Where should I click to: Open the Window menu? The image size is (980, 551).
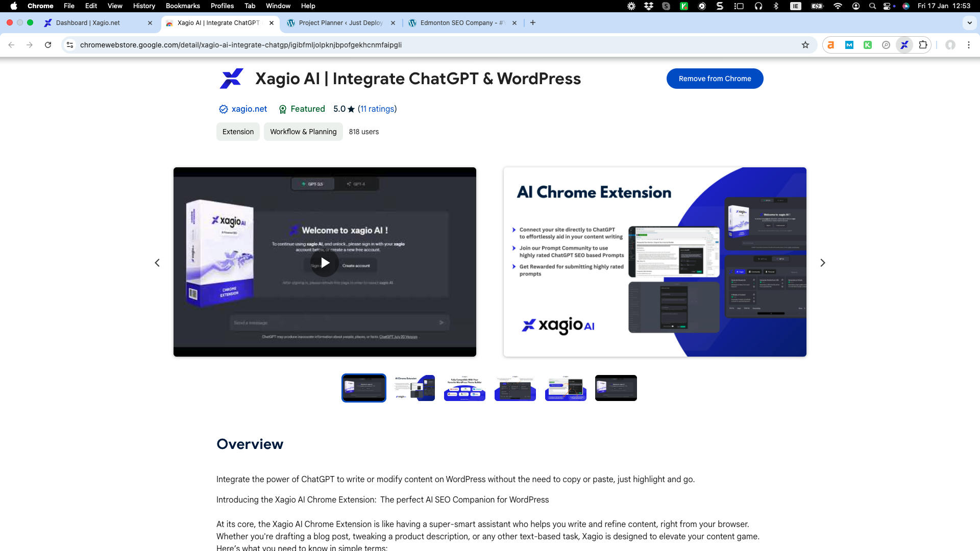[278, 6]
